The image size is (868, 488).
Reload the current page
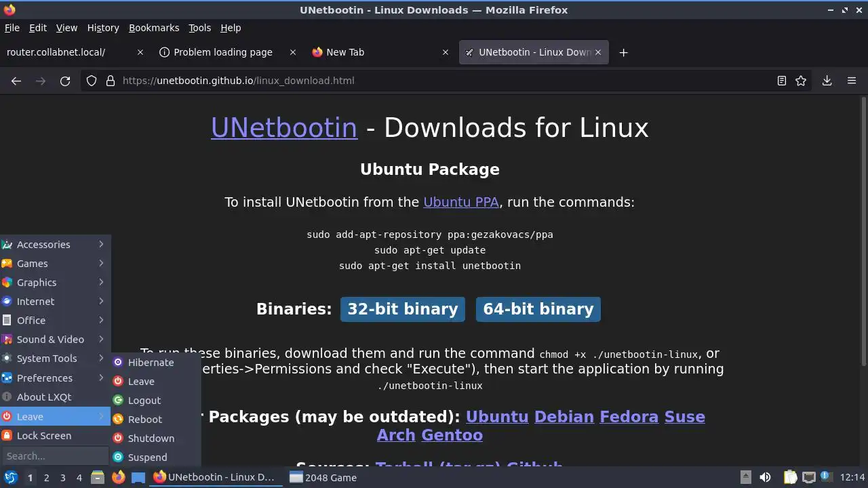tap(65, 81)
